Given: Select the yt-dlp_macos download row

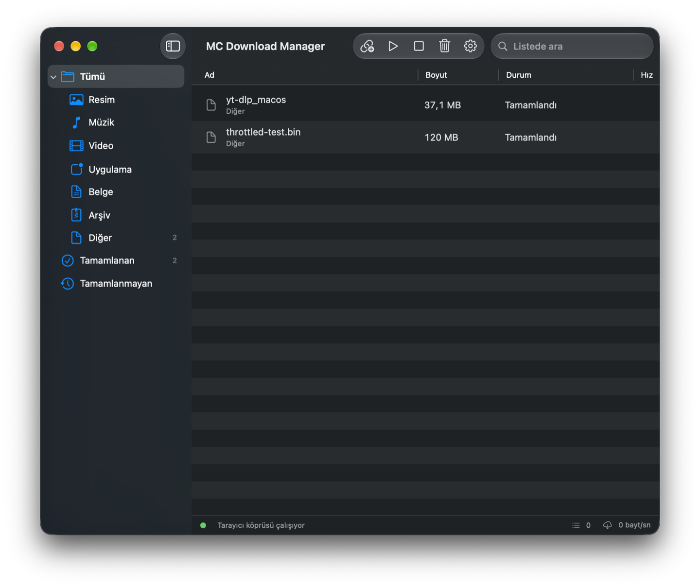Looking at the screenshot, I should pyautogui.click(x=425, y=105).
